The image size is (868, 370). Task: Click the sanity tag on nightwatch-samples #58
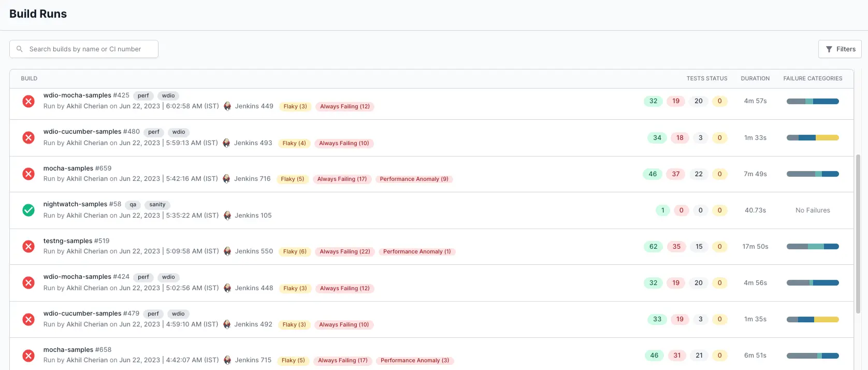coord(157,205)
